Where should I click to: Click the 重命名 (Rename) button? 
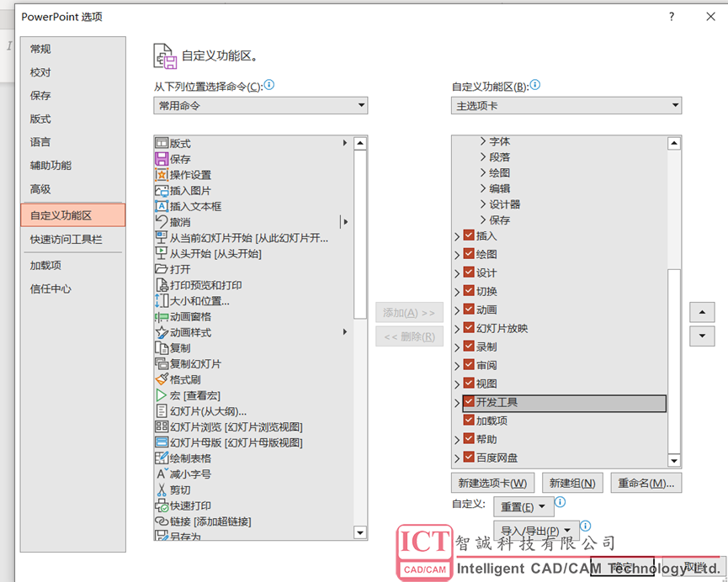tap(646, 484)
